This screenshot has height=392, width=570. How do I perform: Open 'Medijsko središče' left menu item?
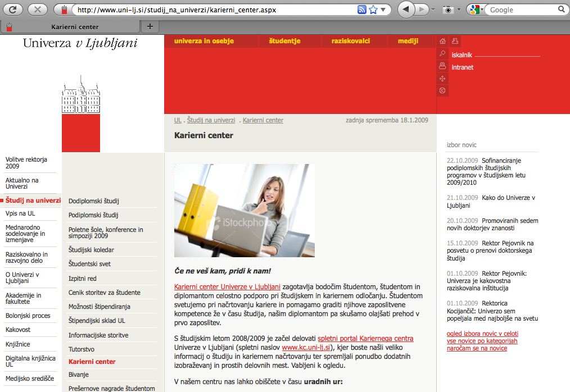tap(30, 379)
